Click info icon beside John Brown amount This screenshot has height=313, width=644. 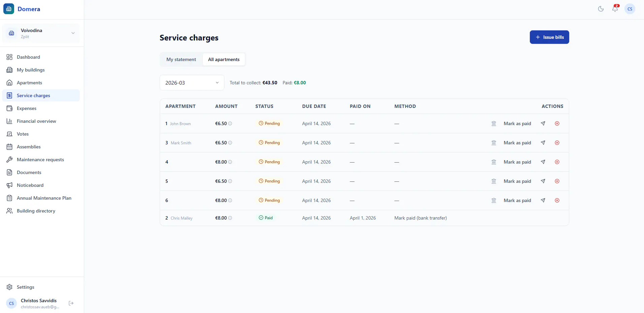[x=230, y=123]
